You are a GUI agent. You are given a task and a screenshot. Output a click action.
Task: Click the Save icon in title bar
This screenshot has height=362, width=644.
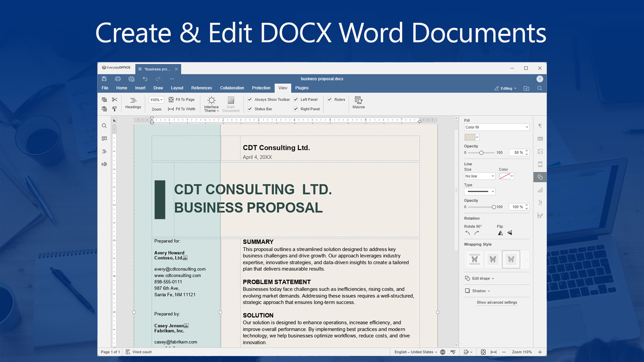point(104,79)
